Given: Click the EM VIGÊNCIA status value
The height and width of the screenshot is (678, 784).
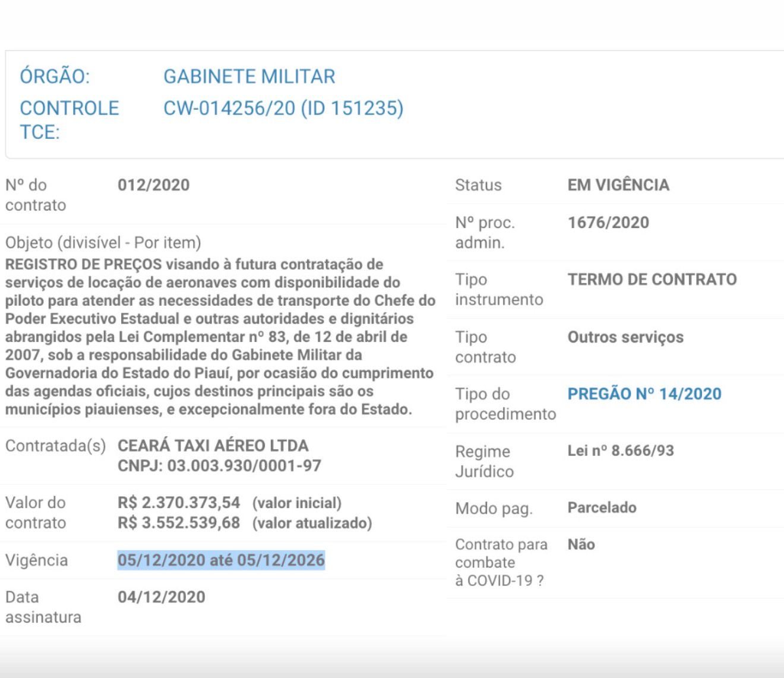Looking at the screenshot, I should click(x=618, y=185).
